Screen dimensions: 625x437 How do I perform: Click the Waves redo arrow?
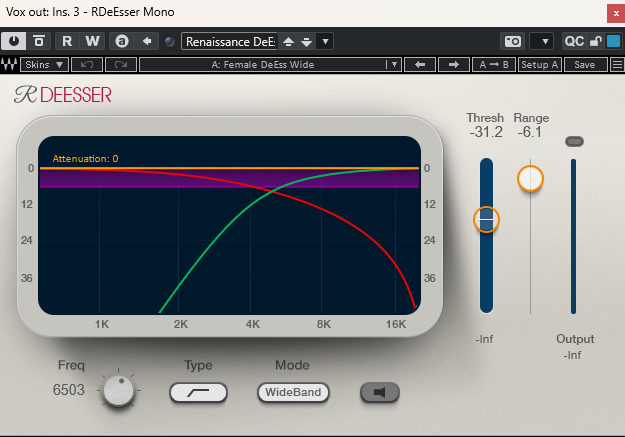coord(120,65)
